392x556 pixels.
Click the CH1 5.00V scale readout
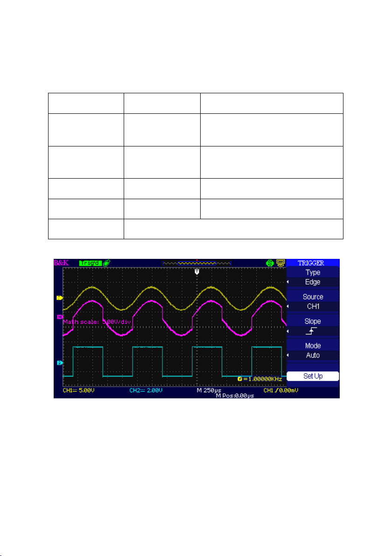pos(78,390)
